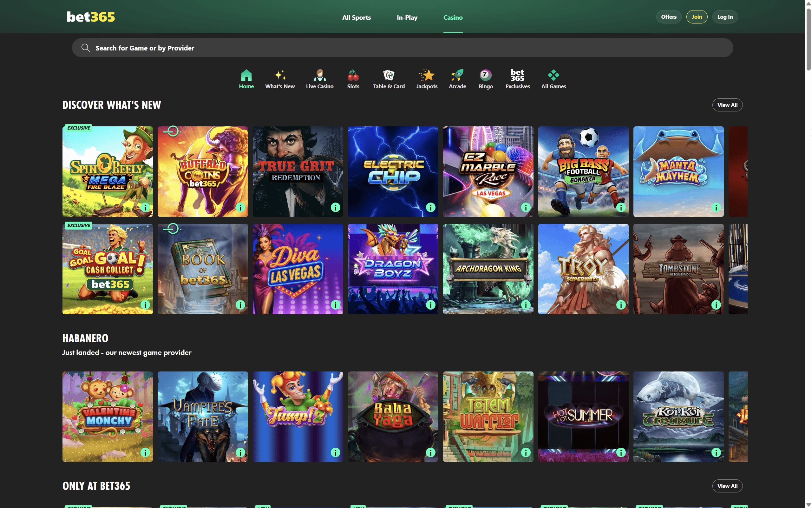Image resolution: width=812 pixels, height=508 pixels.
Task: Launch the Electric Chip thumbnail
Action: (x=393, y=171)
